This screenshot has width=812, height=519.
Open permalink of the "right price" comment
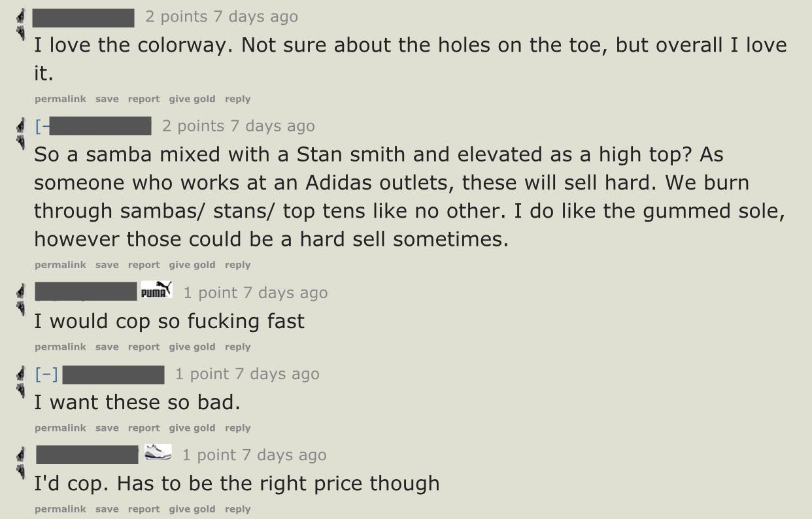pos(60,509)
